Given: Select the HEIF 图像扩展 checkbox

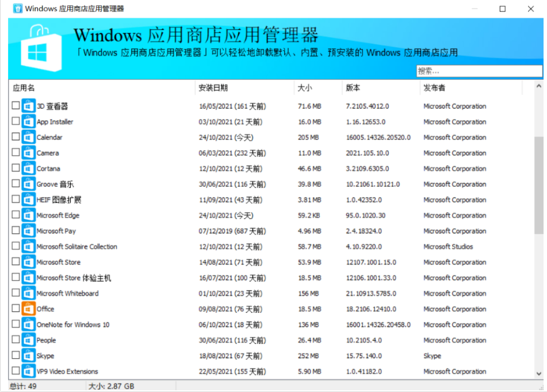Looking at the screenshot, I should click(16, 199).
